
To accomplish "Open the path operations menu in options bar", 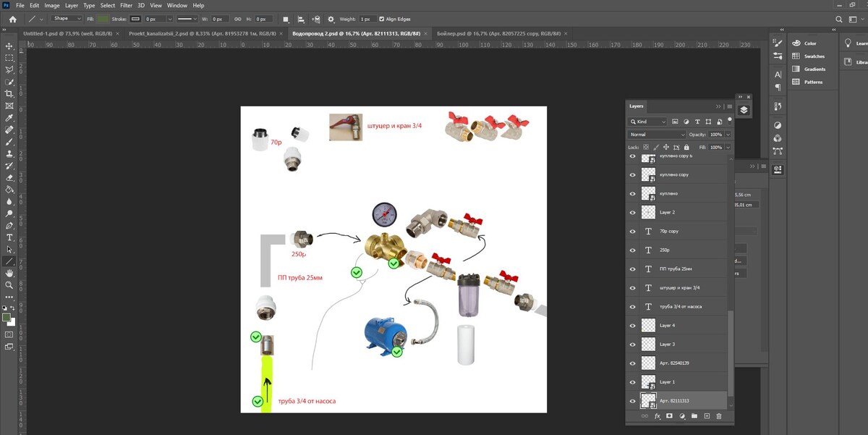I will tap(286, 19).
